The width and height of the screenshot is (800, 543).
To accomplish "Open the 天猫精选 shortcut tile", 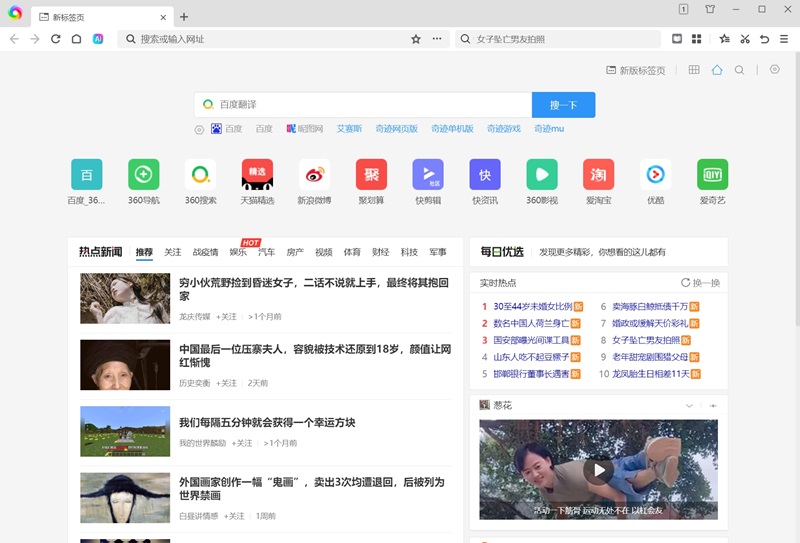I will (x=257, y=182).
